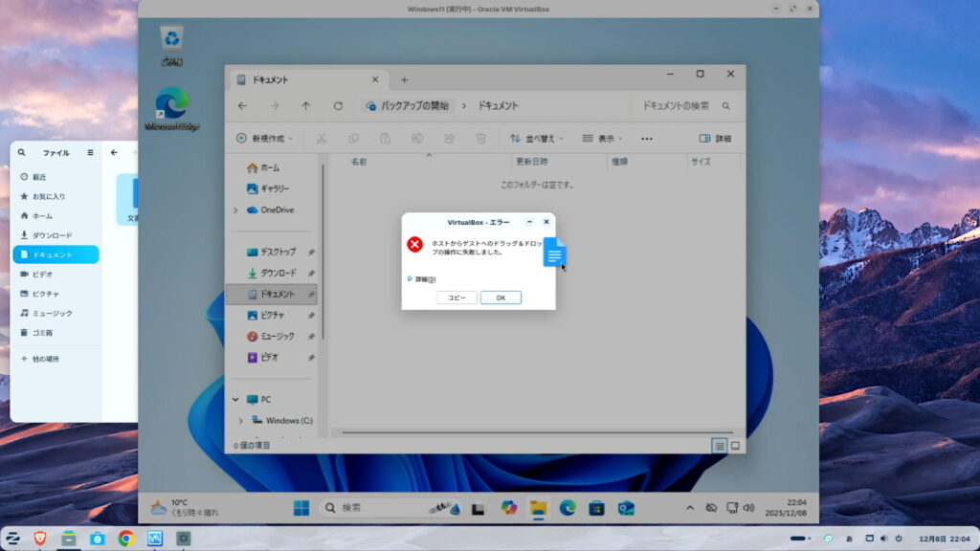Toggle the 詳細 details pane button
The height and width of the screenshot is (551, 980).
point(715,138)
